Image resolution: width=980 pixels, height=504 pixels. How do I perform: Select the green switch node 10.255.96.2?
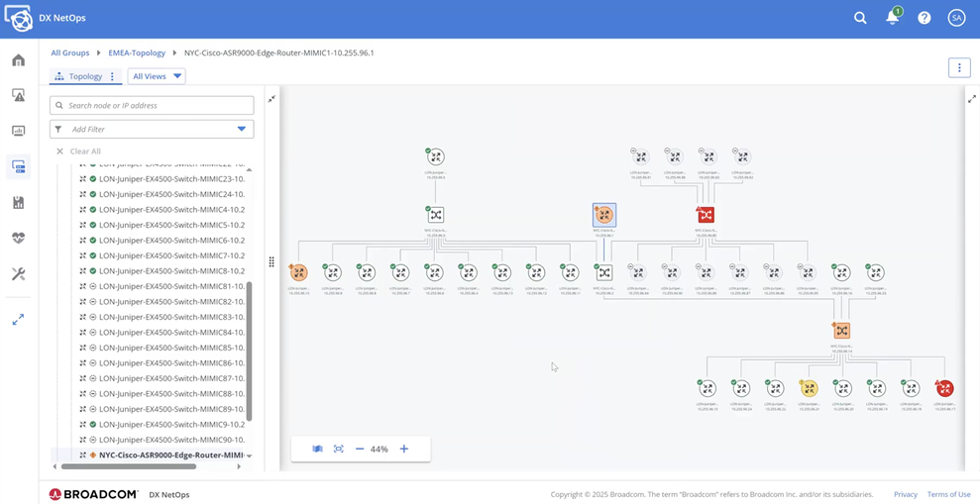pyautogui.click(x=604, y=273)
